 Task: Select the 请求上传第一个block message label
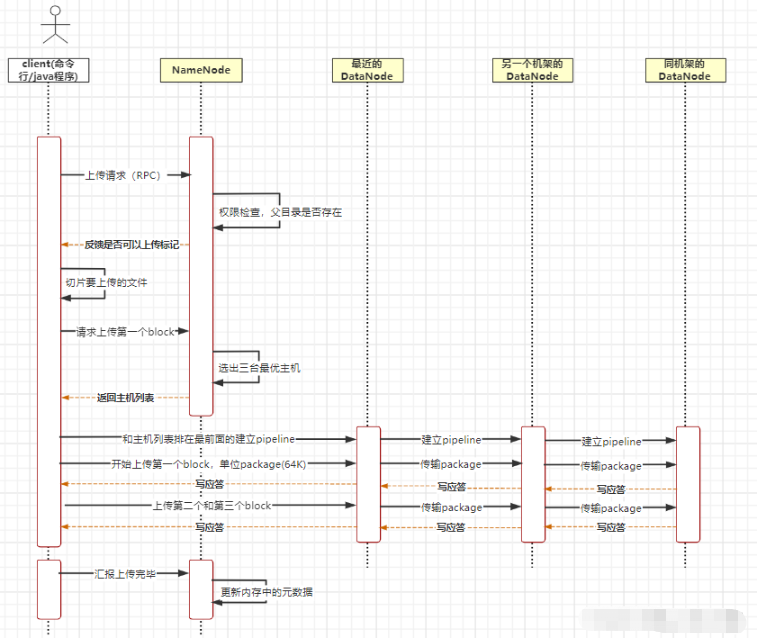pos(125,332)
